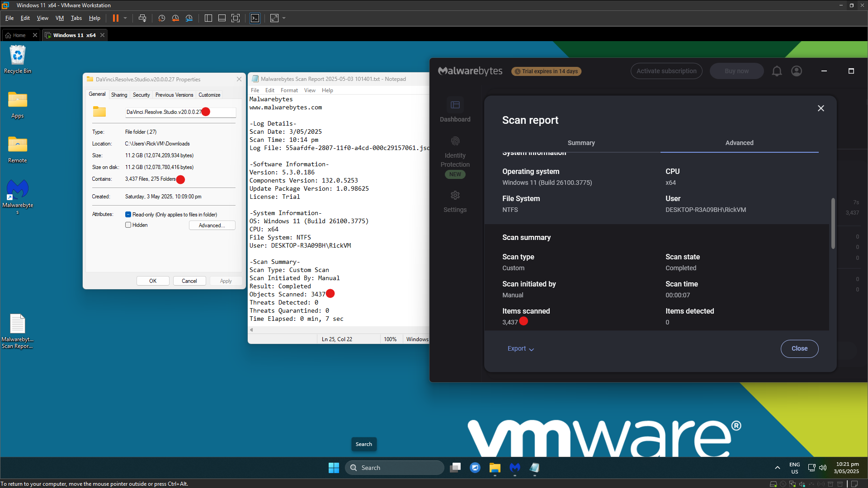Close the Scan report with the Close button
The width and height of the screenshot is (868, 488).
coord(799,349)
